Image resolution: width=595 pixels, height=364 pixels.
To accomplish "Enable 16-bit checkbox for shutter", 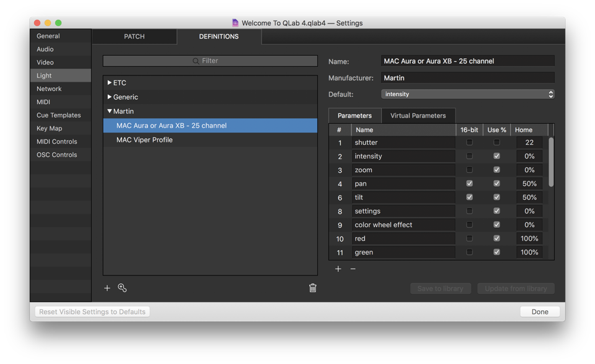I will (469, 142).
